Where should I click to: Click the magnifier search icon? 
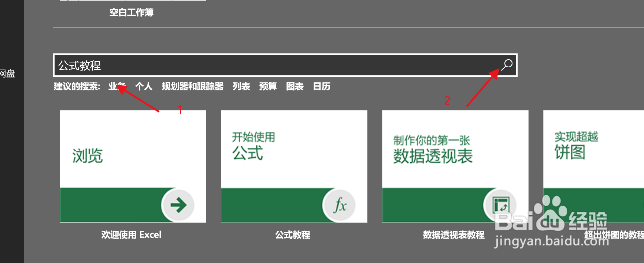pos(507,65)
